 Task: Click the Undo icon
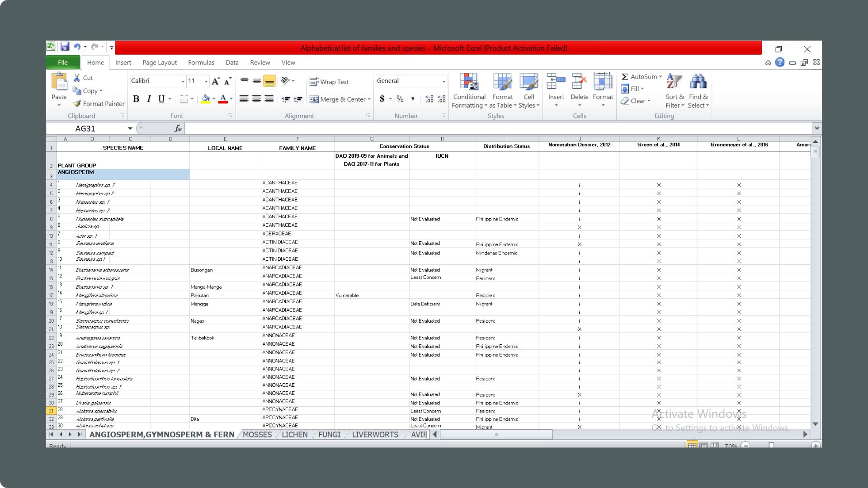[77, 47]
